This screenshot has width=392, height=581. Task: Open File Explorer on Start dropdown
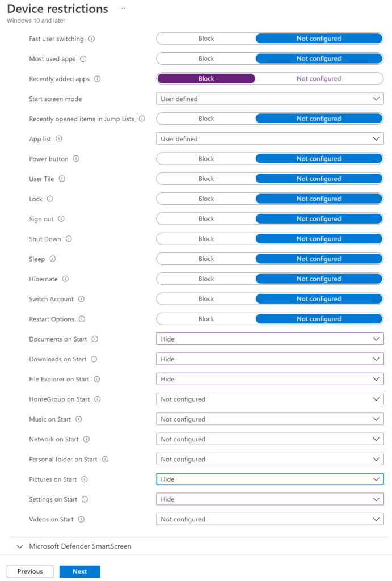pos(269,379)
